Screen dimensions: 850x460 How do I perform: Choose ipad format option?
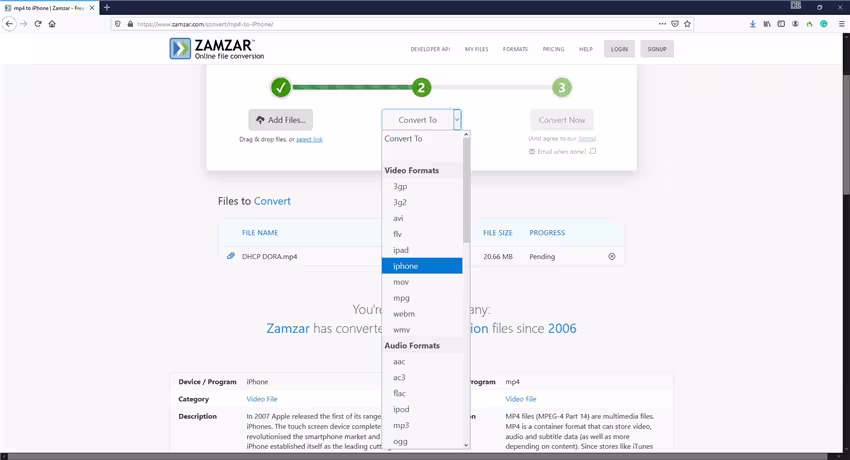[x=422, y=250]
